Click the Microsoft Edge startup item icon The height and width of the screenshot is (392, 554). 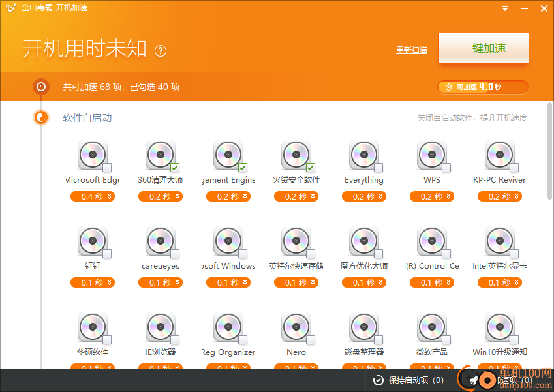93,155
